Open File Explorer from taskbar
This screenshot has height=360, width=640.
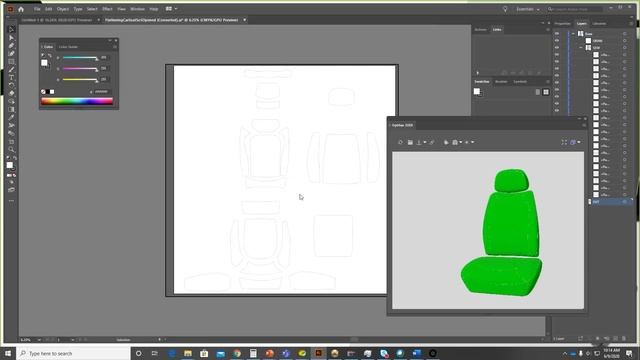(188, 353)
